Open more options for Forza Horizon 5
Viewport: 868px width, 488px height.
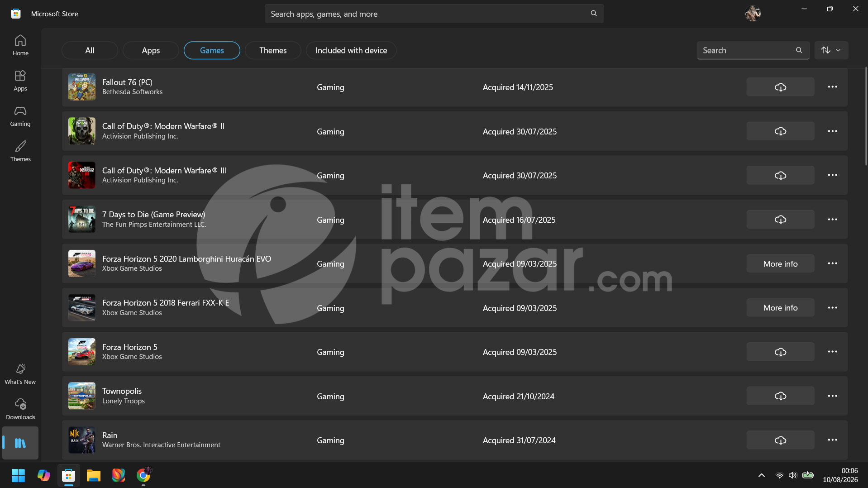tap(832, 352)
